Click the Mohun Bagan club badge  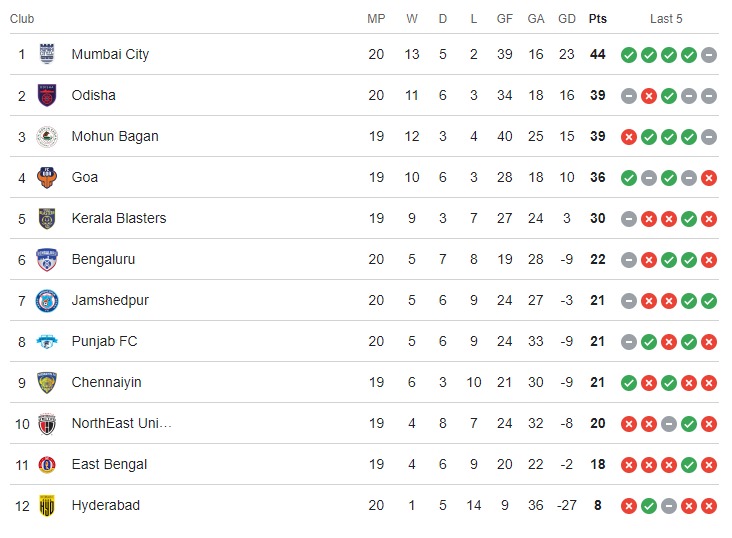47,136
